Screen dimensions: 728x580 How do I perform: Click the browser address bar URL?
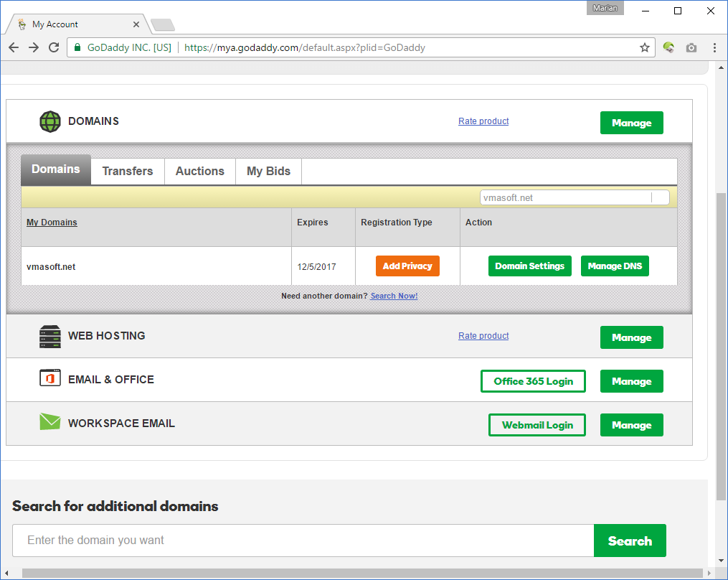305,47
